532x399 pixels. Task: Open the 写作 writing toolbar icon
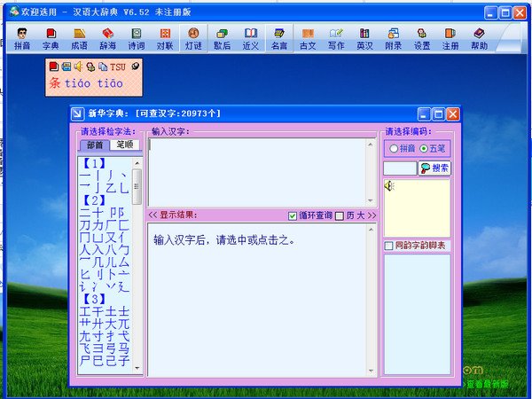coord(336,39)
